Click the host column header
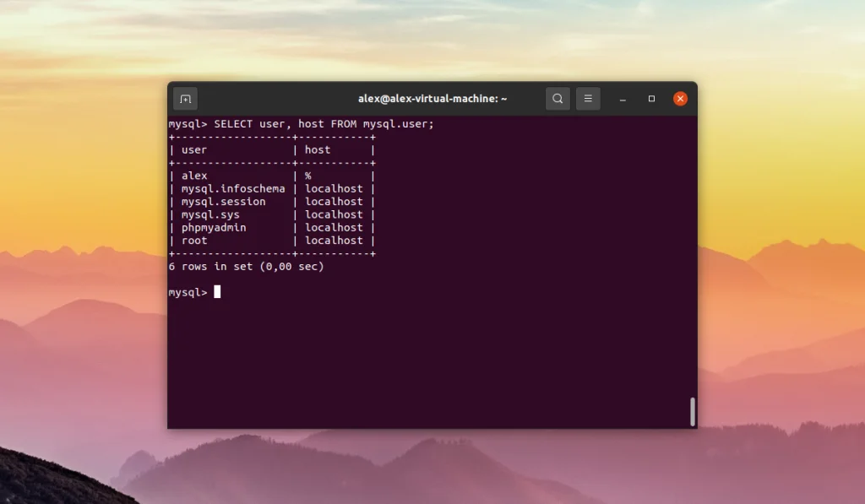This screenshot has width=865, height=504. click(316, 149)
